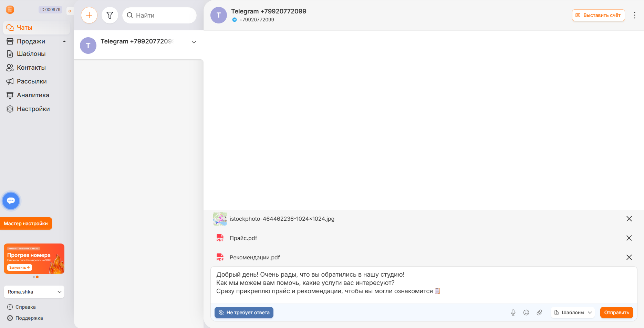Go to Шаблоны in sidebar

tap(31, 54)
